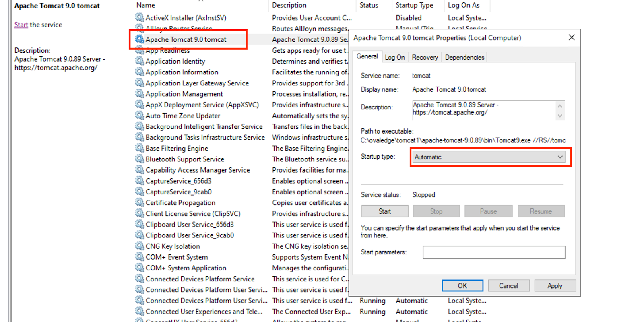This screenshot has height=322, width=644.
Task: Click the COM+ System Application gear icon
Action: pyautogui.click(x=140, y=267)
